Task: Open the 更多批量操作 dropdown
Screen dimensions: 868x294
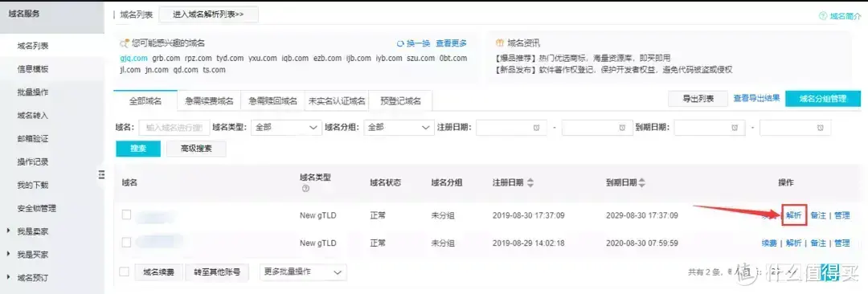Action: click(x=303, y=272)
